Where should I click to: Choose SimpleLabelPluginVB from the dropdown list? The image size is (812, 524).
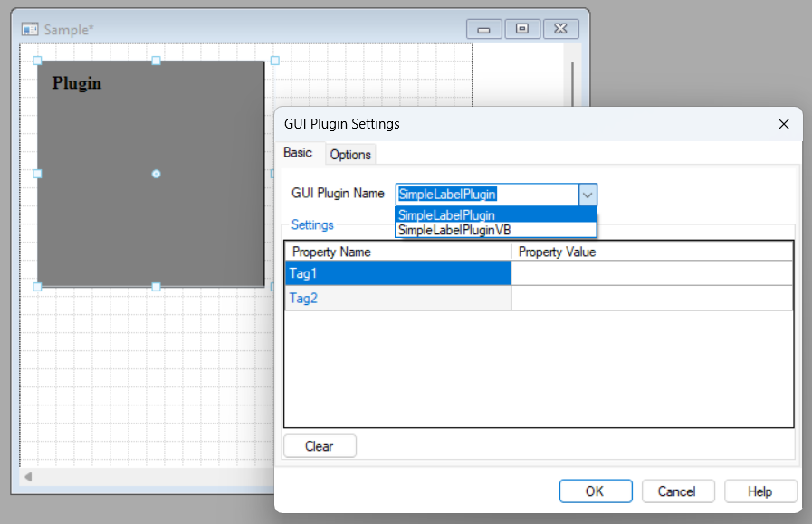click(454, 230)
